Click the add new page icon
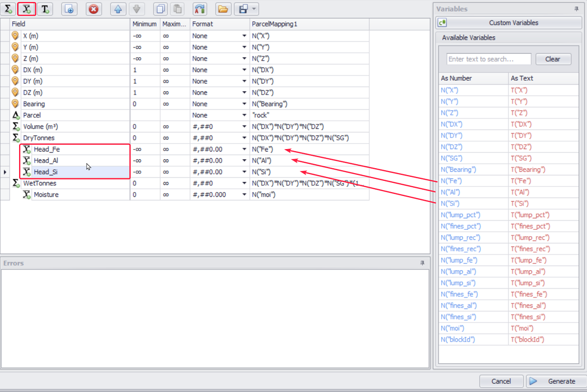 [x=69, y=9]
